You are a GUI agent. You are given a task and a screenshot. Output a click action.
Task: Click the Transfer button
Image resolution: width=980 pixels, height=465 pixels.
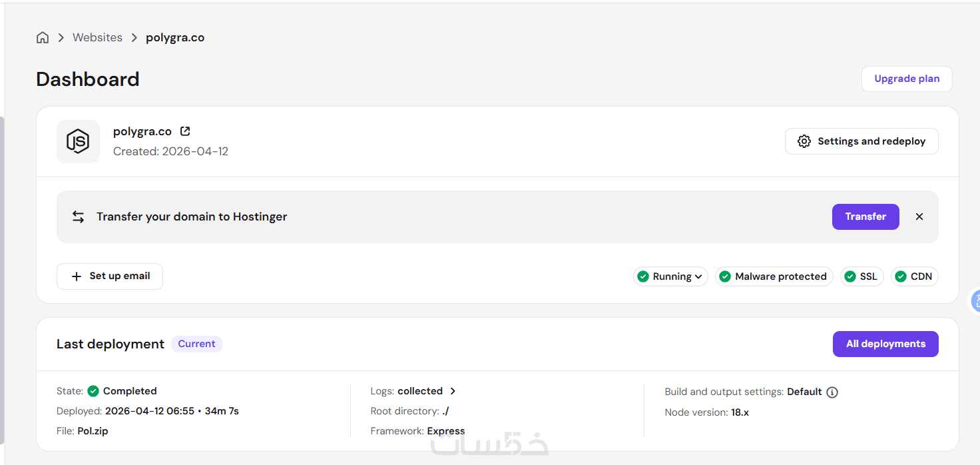click(x=865, y=217)
